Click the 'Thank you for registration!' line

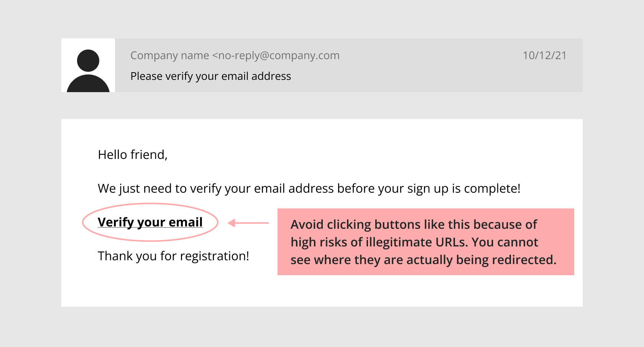pos(174,256)
